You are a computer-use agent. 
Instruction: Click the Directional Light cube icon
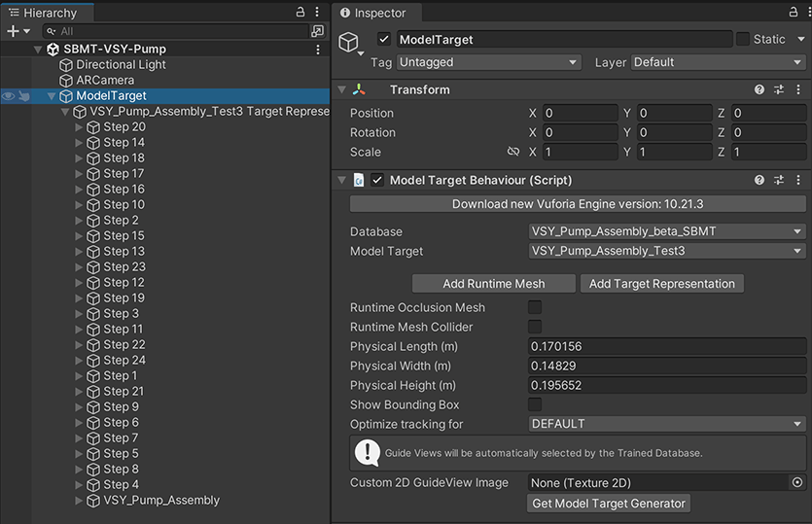click(66, 65)
